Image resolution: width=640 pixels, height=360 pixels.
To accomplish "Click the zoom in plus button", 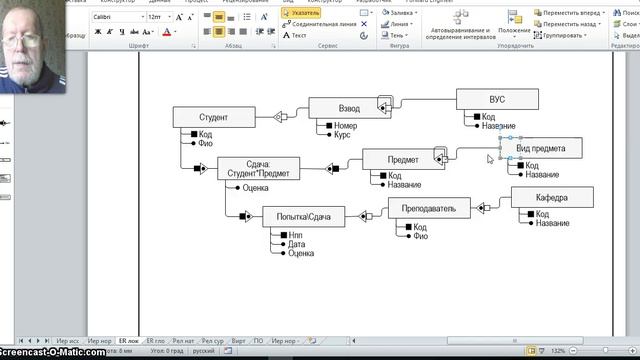I will point(632,351).
